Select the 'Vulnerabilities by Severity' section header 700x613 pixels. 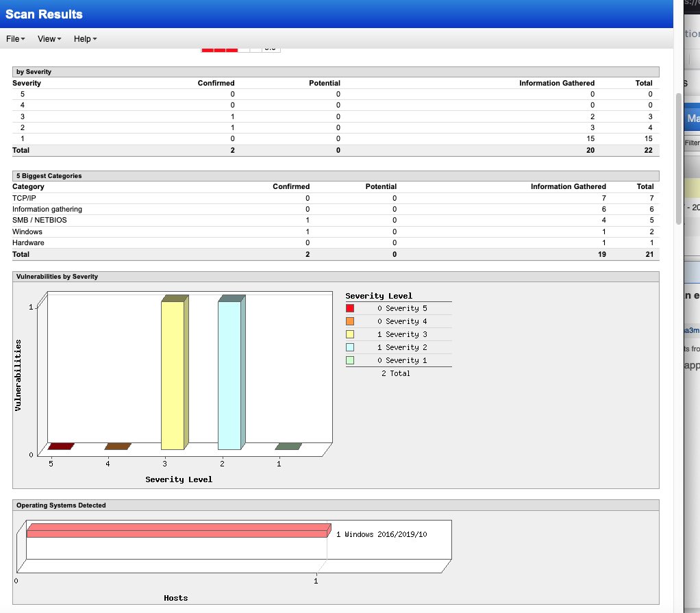pyautogui.click(x=336, y=277)
